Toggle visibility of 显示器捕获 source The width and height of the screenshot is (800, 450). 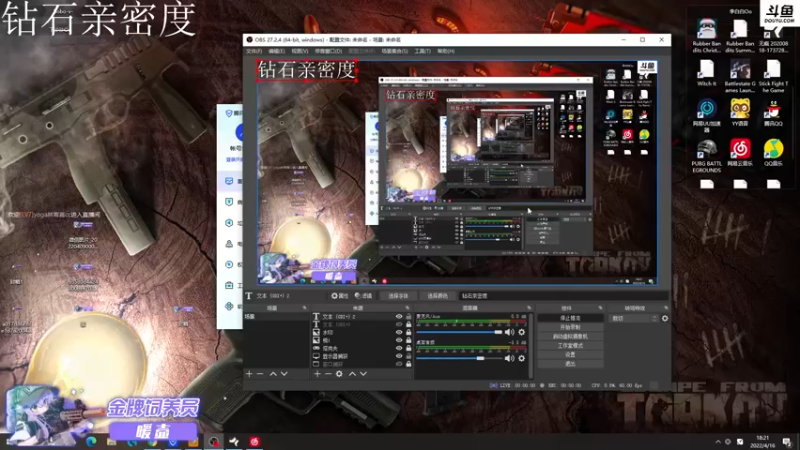[x=399, y=356]
